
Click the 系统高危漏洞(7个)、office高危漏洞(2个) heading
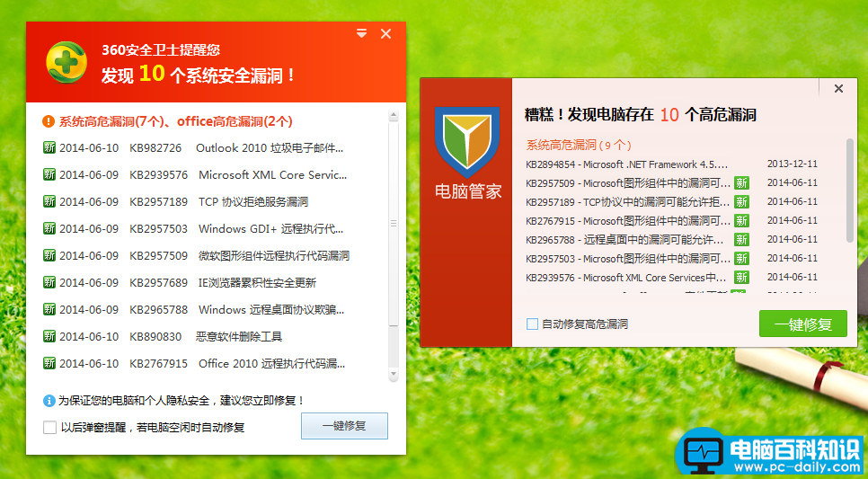(176, 121)
